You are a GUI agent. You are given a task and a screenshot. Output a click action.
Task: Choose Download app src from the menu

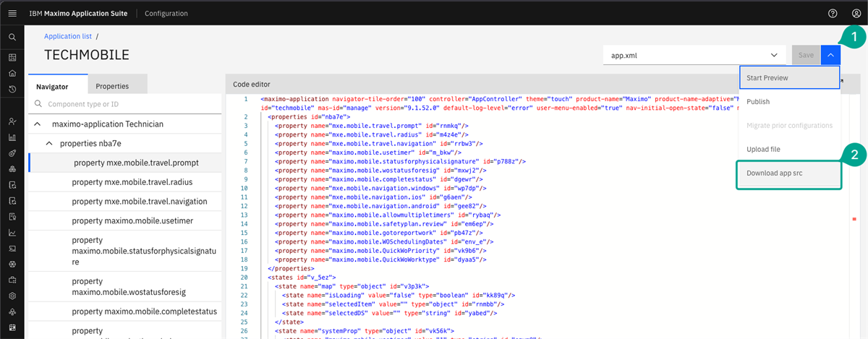point(790,173)
